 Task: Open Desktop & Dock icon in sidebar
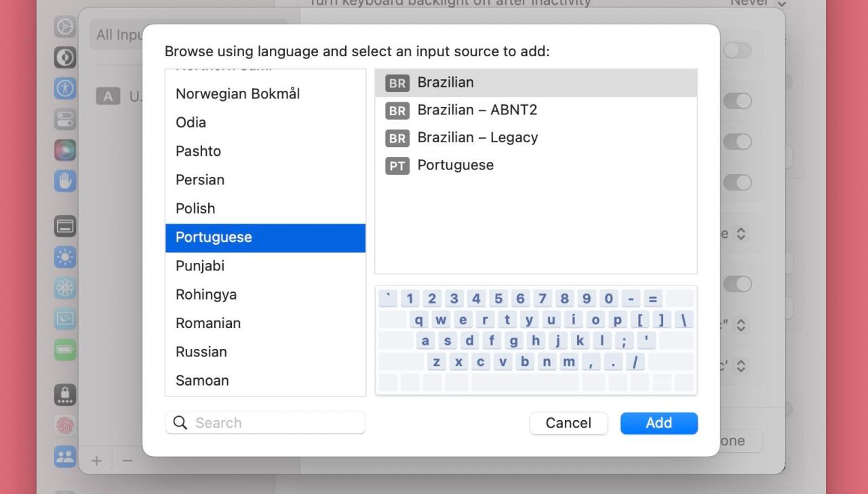pyautogui.click(x=65, y=226)
